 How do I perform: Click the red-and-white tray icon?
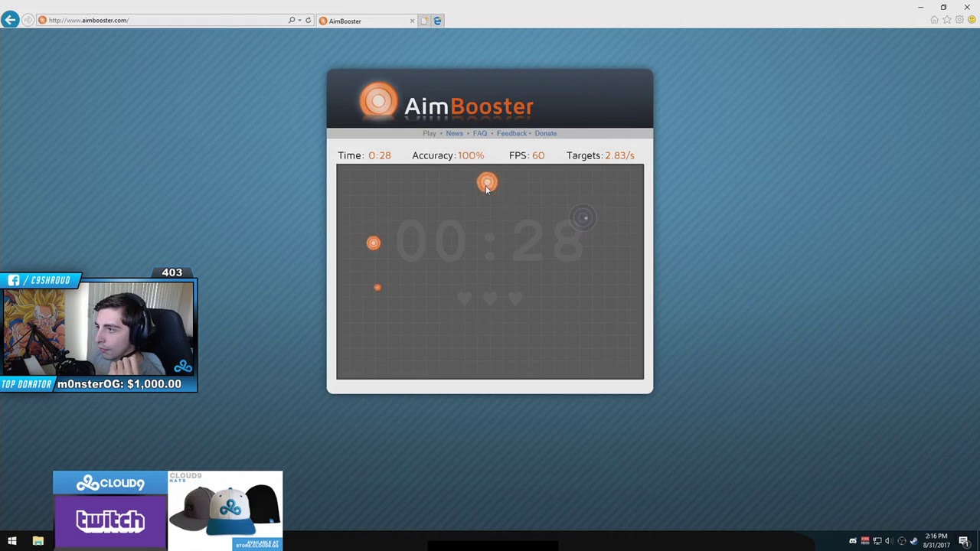click(864, 541)
